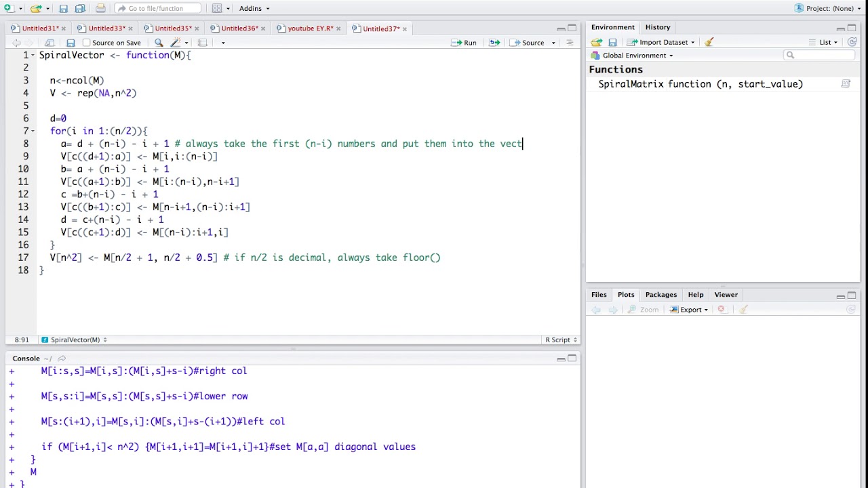The height and width of the screenshot is (488, 868).
Task: Close the youtube EY.R tab
Action: tap(339, 28)
